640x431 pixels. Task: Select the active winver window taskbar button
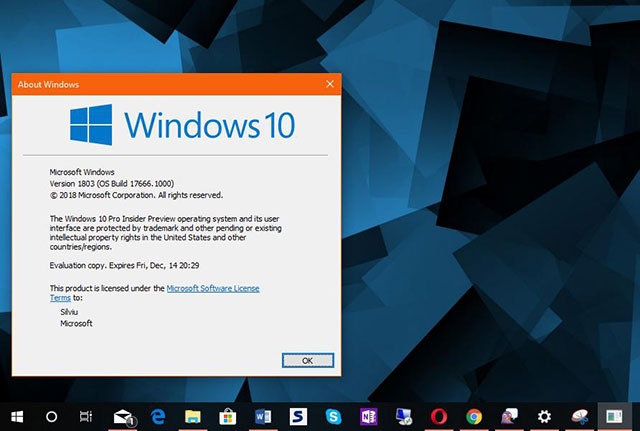point(614,417)
